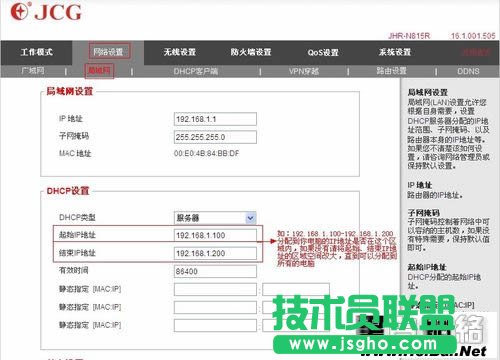Image resolution: width=500 pixels, height=360 pixels.
Task: Open the QoS设置 menu
Action: click(x=323, y=52)
